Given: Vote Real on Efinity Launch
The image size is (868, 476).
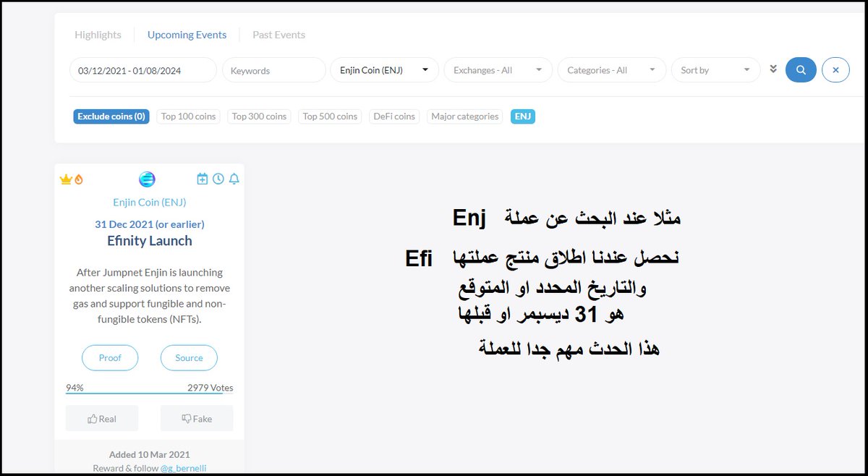Looking at the screenshot, I should 102,419.
